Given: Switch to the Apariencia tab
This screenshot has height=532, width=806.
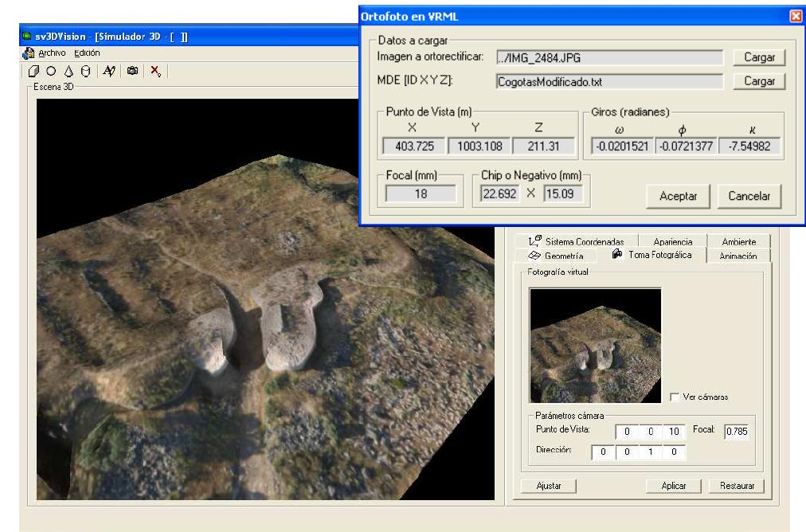Looking at the screenshot, I should 672,241.
